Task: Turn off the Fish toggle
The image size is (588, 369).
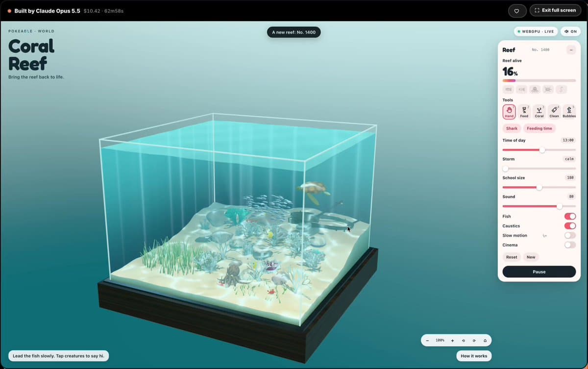Action: pos(570,216)
